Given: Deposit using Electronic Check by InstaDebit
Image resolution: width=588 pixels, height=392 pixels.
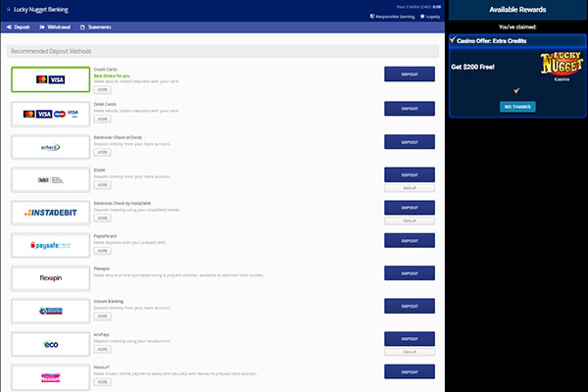Looking at the screenshot, I should (410, 208).
